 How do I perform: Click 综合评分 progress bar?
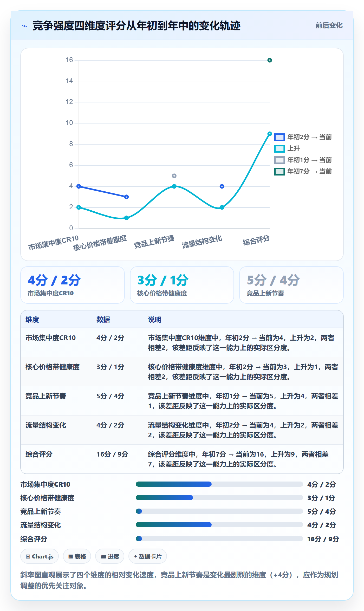click(219, 538)
